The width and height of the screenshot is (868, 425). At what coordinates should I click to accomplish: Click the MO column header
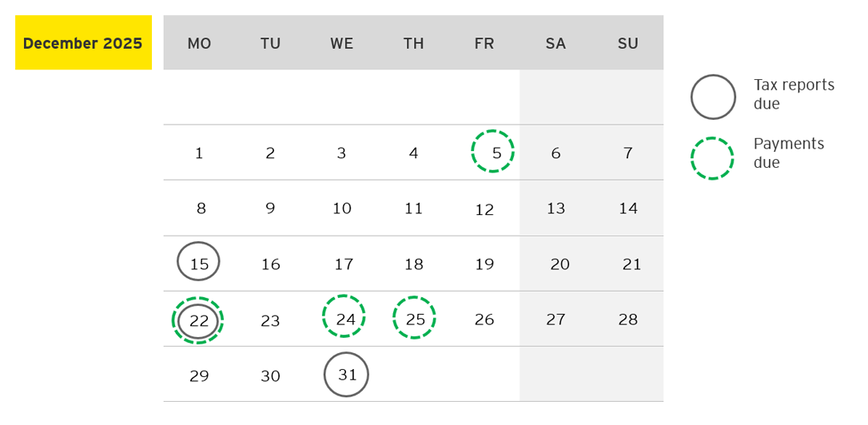click(199, 44)
